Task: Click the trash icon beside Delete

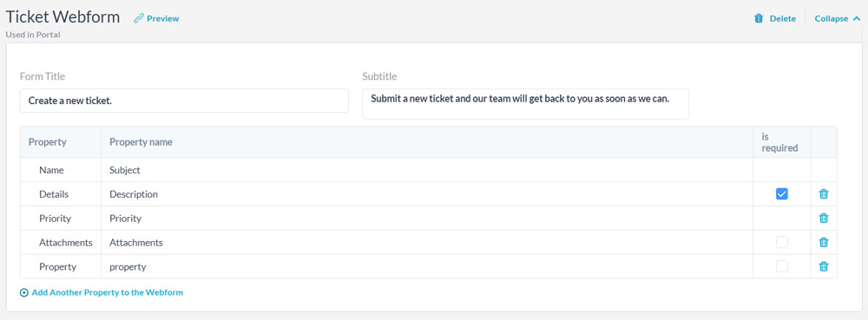Action: point(759,18)
